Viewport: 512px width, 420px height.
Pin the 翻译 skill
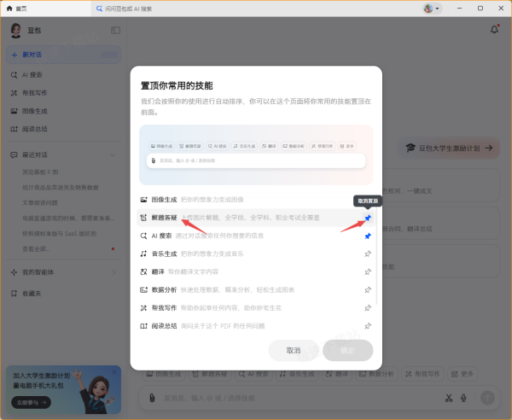(368, 271)
